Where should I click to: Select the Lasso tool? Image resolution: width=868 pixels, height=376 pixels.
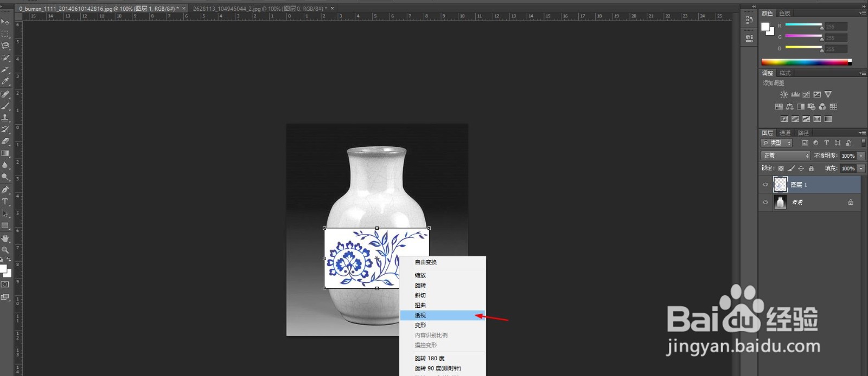(x=5, y=46)
